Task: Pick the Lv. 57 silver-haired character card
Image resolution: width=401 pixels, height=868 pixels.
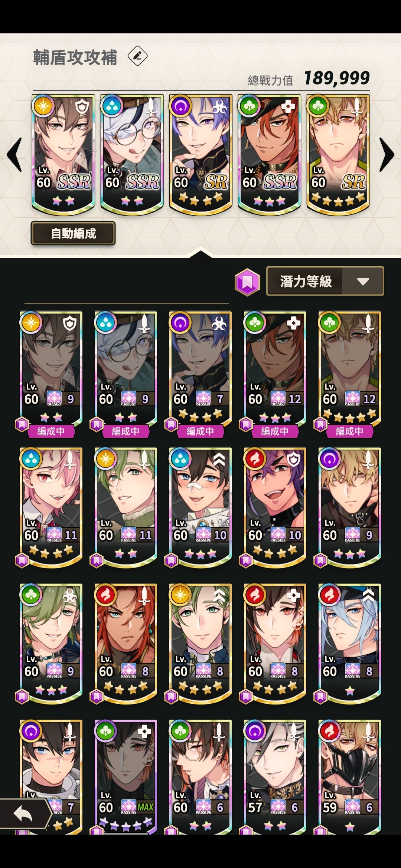Action: coord(275,777)
